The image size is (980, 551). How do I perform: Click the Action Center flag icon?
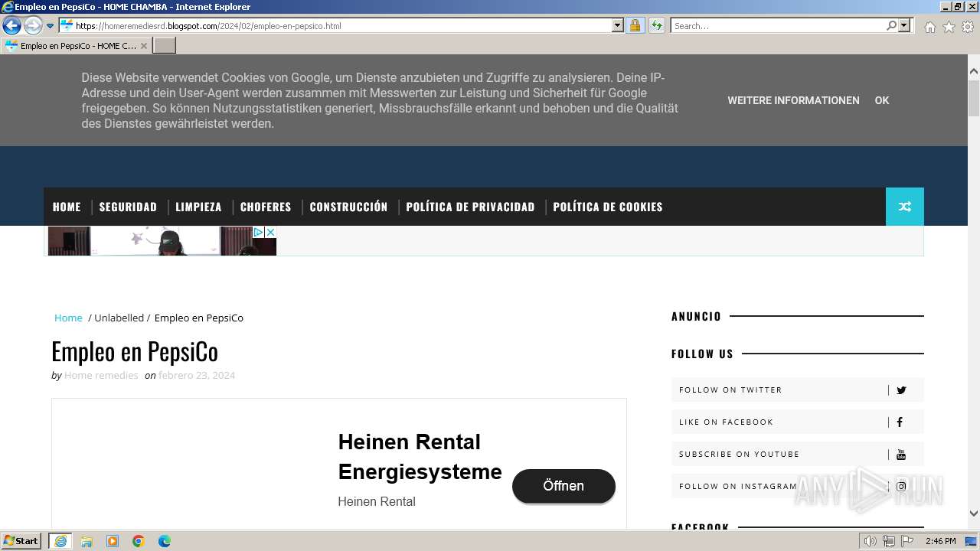(x=907, y=541)
